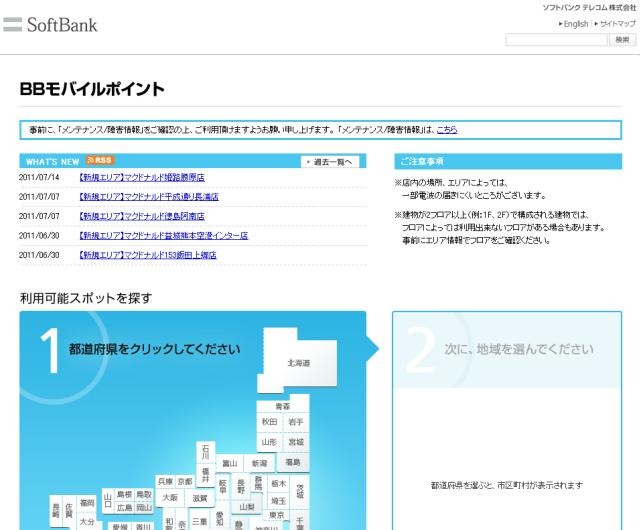Open the RSS feed icon

tap(99, 160)
